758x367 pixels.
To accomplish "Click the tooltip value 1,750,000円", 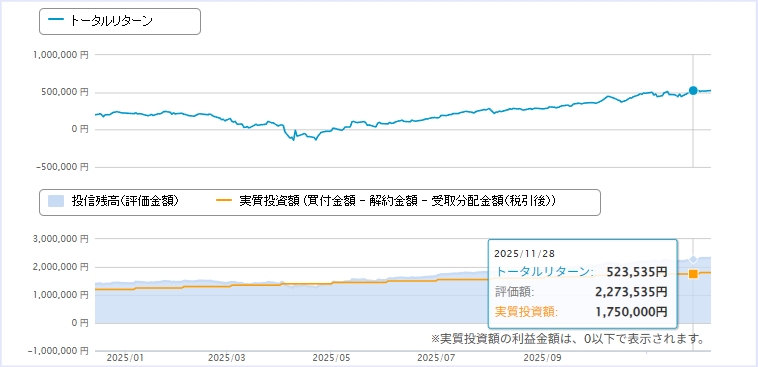I will pyautogui.click(x=630, y=312).
